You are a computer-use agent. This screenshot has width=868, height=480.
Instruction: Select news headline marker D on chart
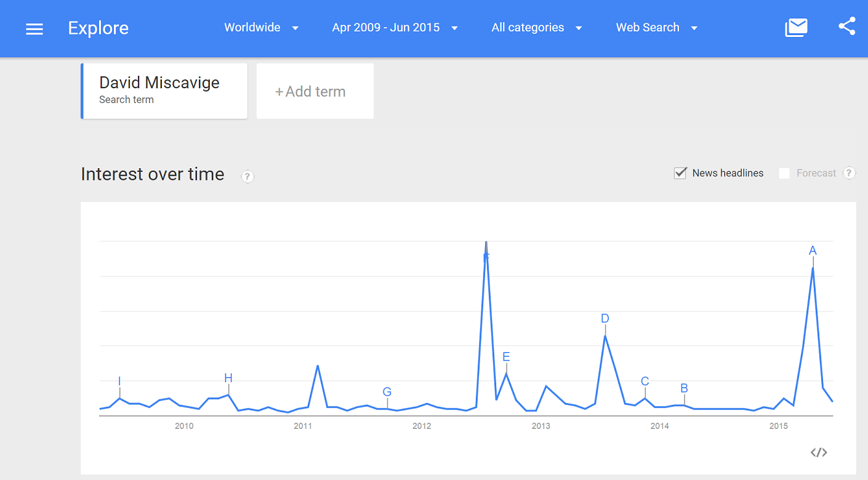coord(605,319)
